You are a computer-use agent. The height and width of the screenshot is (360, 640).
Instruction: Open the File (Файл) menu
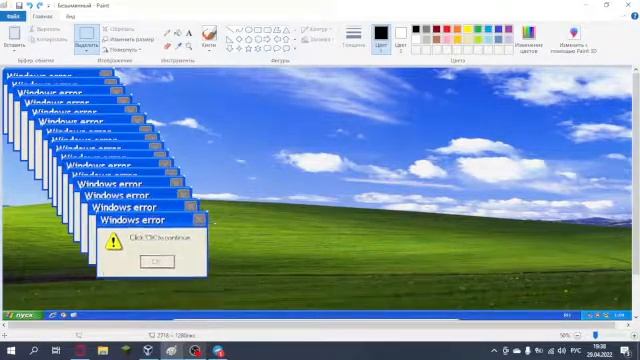pyautogui.click(x=13, y=16)
